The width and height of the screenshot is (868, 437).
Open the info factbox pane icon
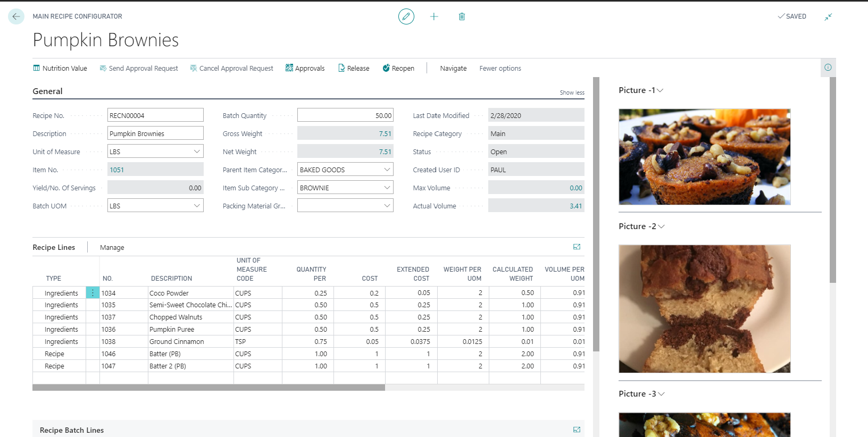click(x=828, y=68)
